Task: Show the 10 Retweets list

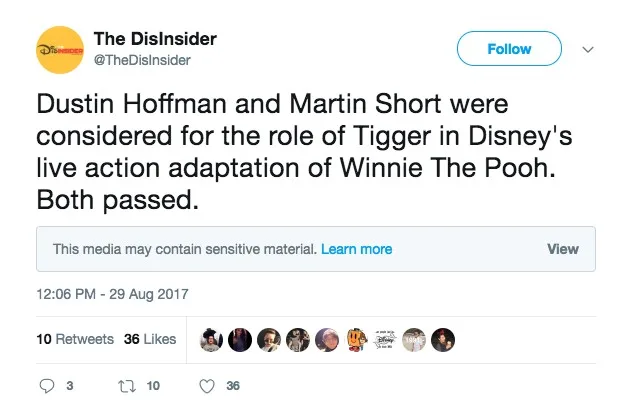Action: [75, 339]
